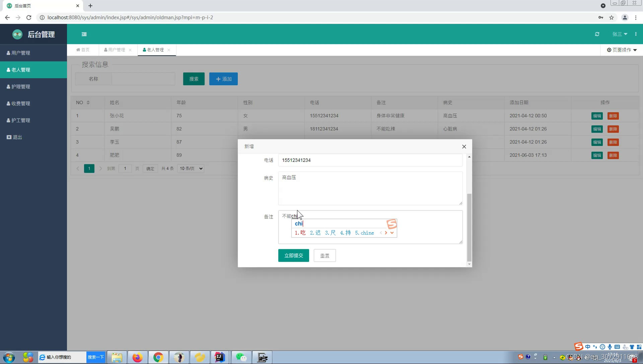
Task: Click the 添加 button
Action: click(x=224, y=79)
